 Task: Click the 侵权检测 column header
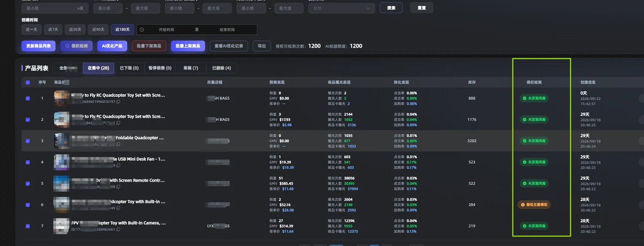(x=534, y=82)
